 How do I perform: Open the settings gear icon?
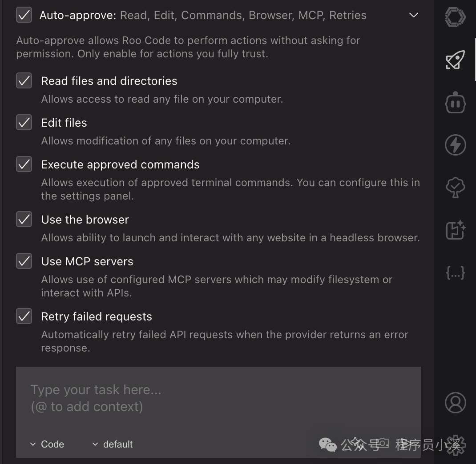pos(455,444)
